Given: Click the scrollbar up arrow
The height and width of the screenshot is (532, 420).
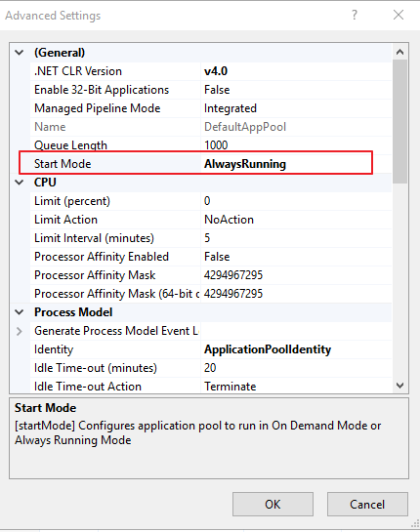Looking at the screenshot, I should pyautogui.click(x=399, y=52).
